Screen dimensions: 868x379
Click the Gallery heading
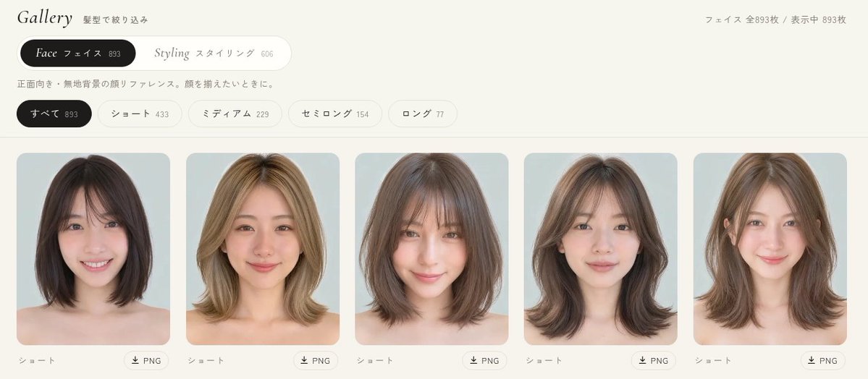point(45,18)
